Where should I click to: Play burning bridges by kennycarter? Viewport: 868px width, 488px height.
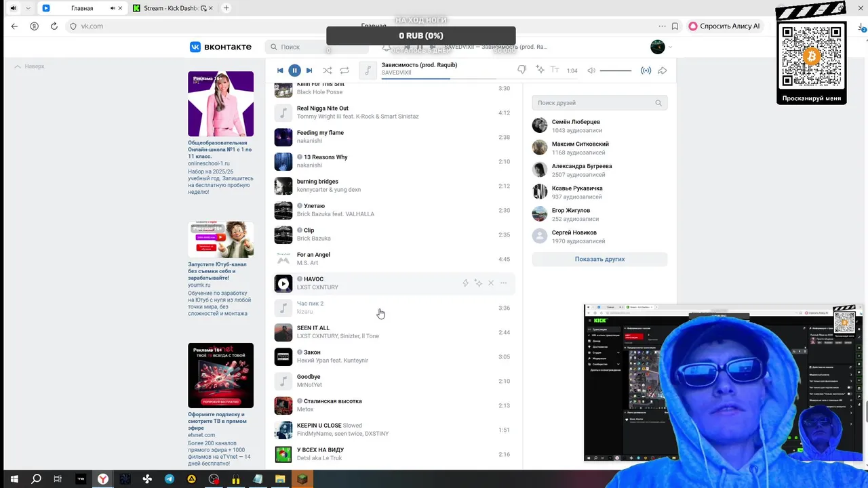[283, 186]
